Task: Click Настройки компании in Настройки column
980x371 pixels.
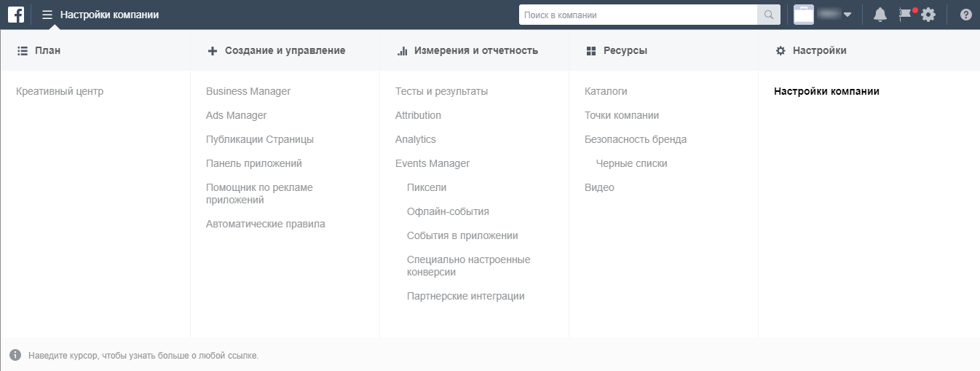Action: (x=826, y=91)
